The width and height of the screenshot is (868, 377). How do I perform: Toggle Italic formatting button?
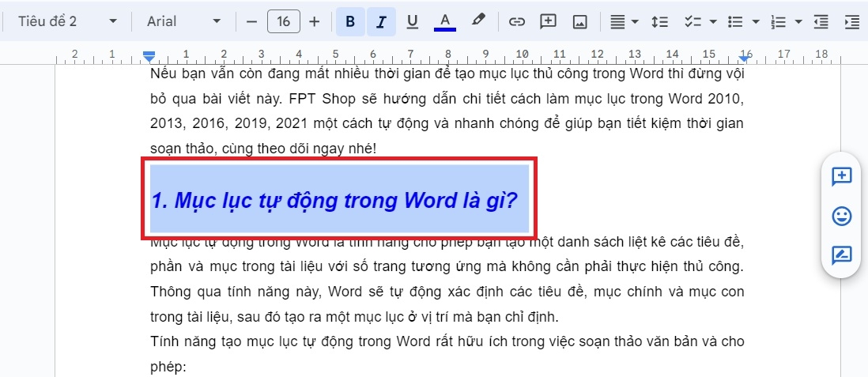point(381,21)
